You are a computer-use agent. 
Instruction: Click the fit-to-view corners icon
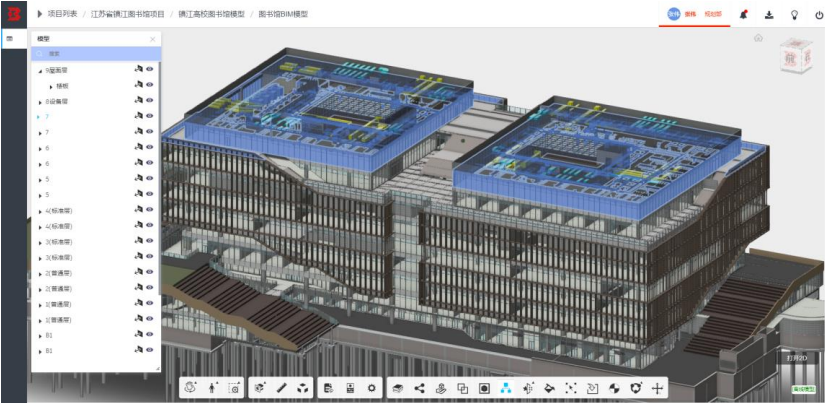[x=571, y=388]
